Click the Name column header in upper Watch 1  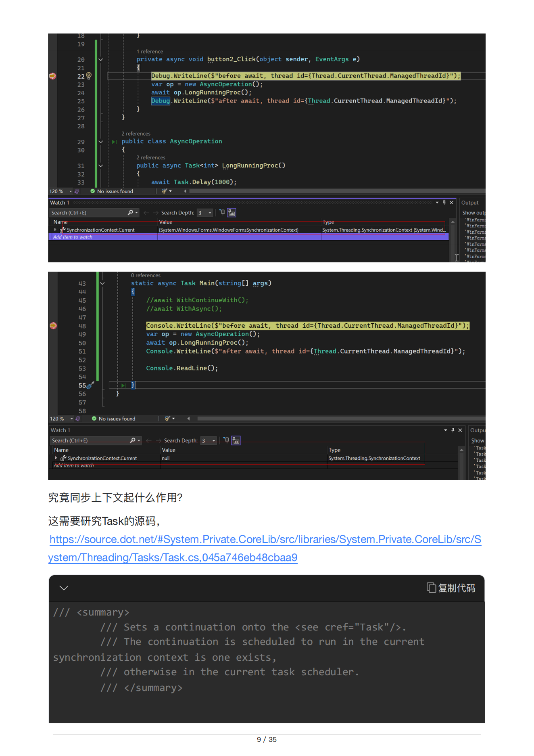click(60, 222)
